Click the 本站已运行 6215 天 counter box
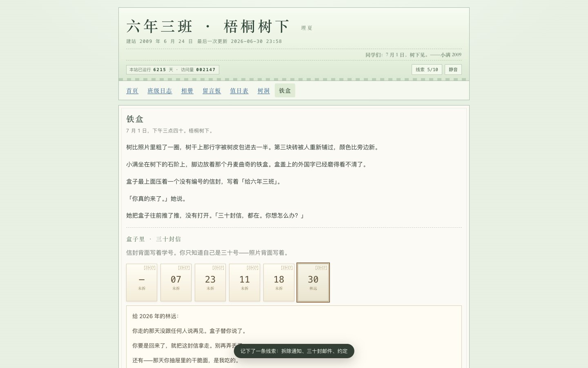Screen dimensions: 588x368 [x=173, y=70]
